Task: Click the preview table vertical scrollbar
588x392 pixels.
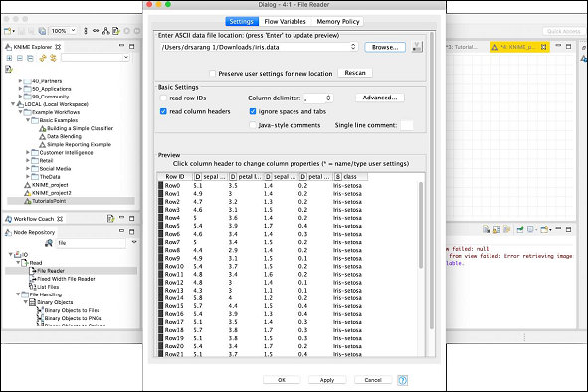Action: click(421, 225)
